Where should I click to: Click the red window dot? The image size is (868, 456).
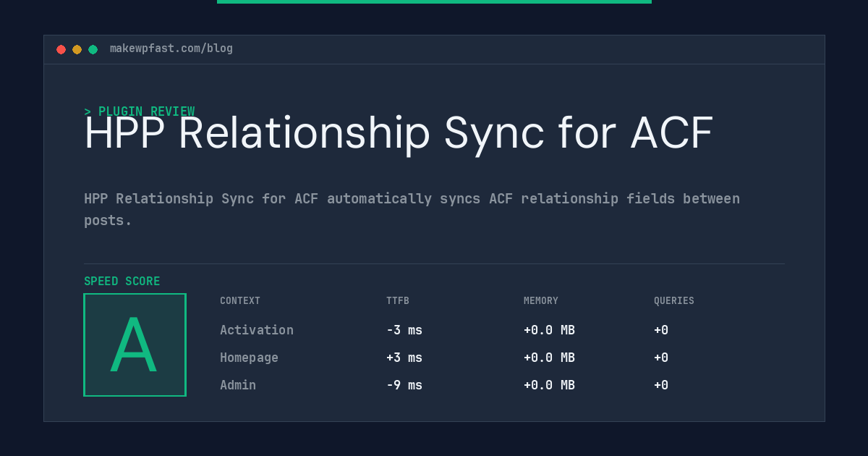point(61,49)
